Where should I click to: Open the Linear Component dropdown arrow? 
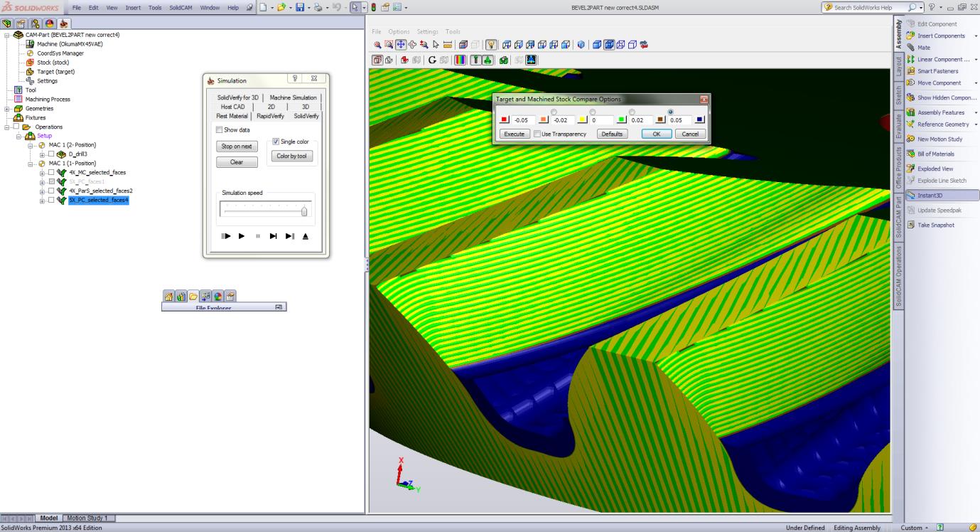[x=976, y=60]
